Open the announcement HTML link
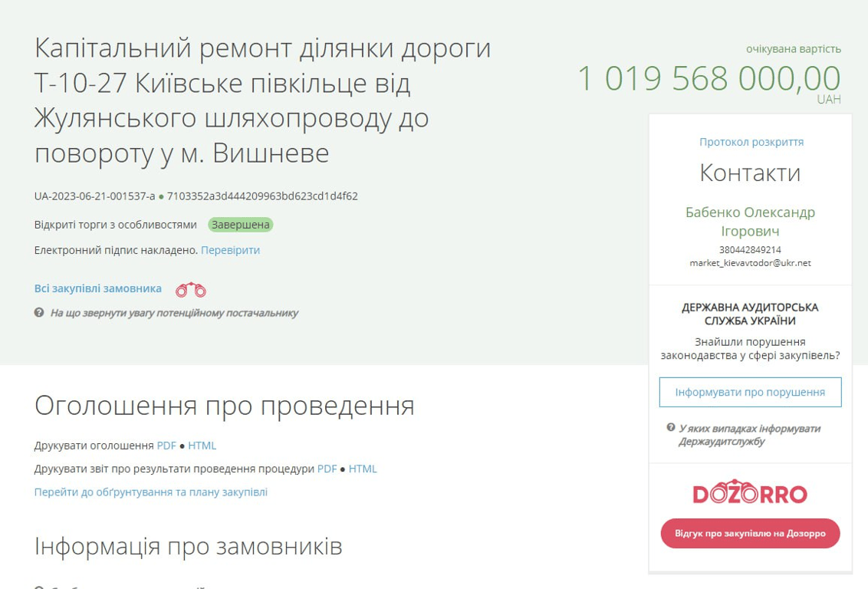The height and width of the screenshot is (589, 868). pyautogui.click(x=202, y=446)
